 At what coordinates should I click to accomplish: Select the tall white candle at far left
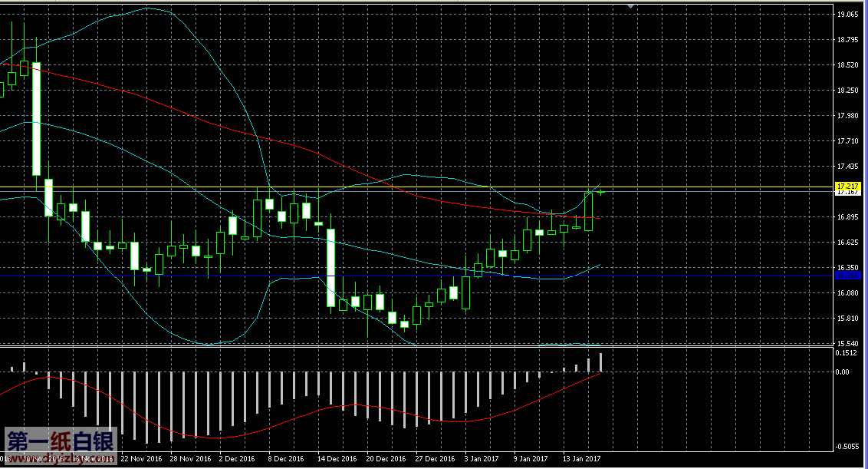point(36,118)
